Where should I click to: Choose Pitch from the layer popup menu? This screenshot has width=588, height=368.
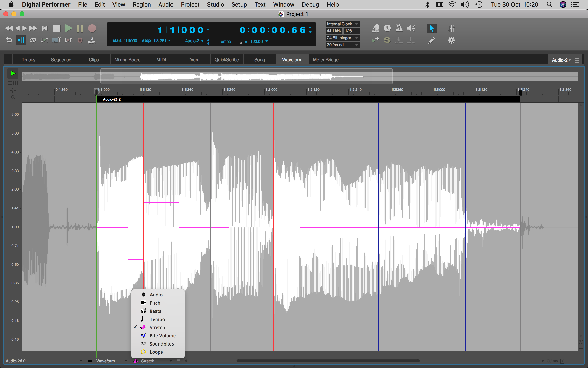tap(158, 303)
